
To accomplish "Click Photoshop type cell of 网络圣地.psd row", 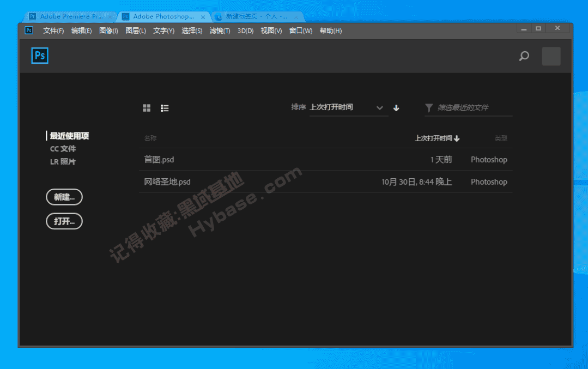I will coord(489,182).
